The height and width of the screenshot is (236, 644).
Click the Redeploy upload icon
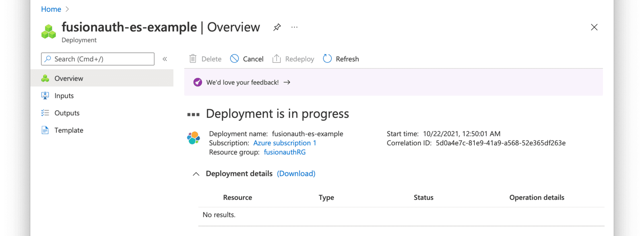[x=277, y=59]
